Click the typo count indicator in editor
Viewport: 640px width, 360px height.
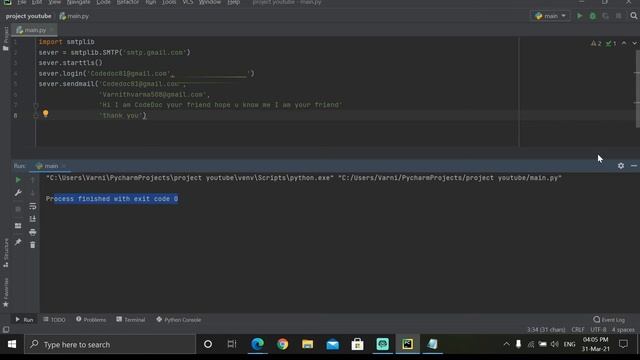pyautogui.click(x=611, y=43)
